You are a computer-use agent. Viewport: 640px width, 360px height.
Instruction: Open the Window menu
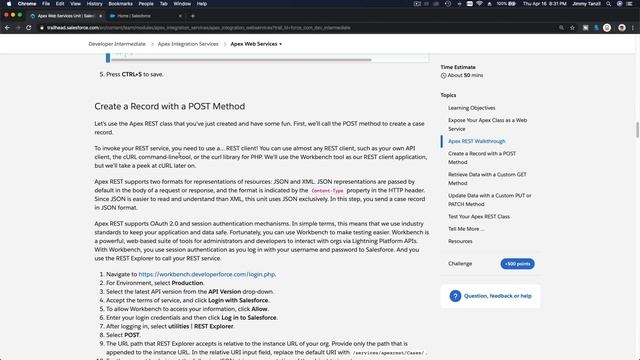182,4
